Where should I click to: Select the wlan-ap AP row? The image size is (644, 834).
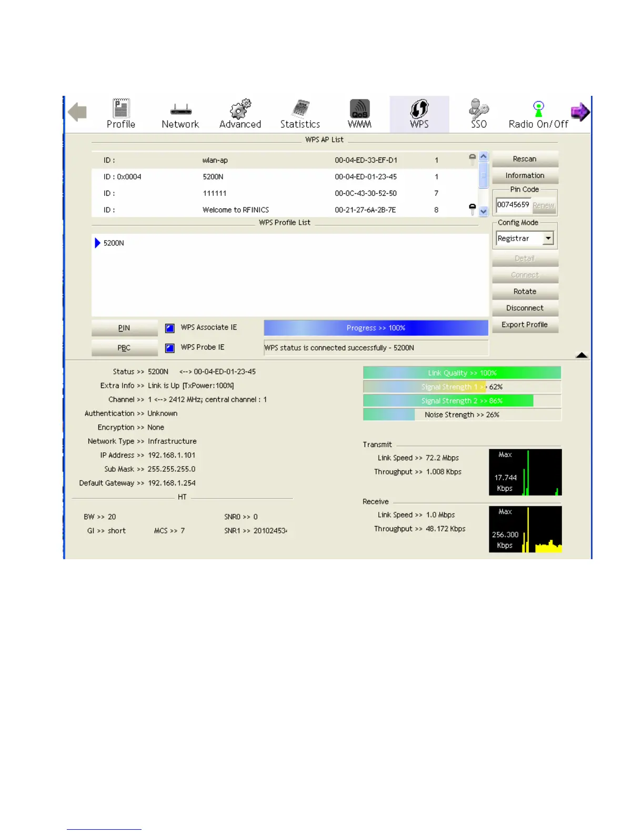coord(284,160)
